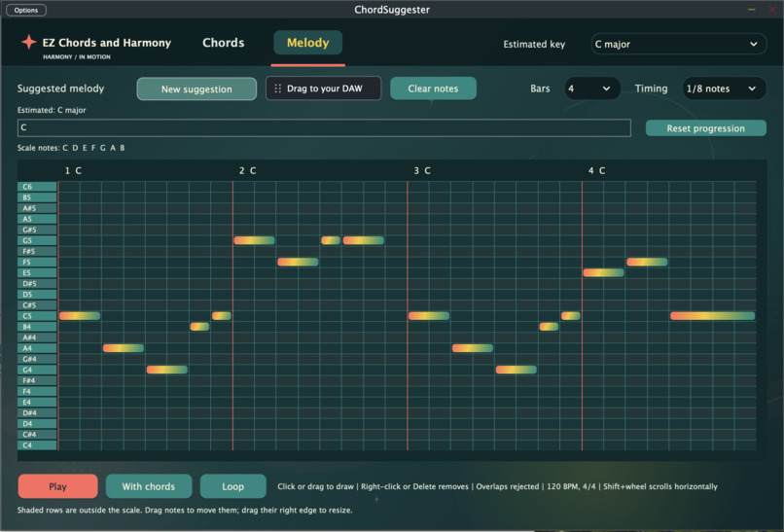Select the G4 note in bar 1
Viewport: 784px width, 532px height.
click(167, 370)
